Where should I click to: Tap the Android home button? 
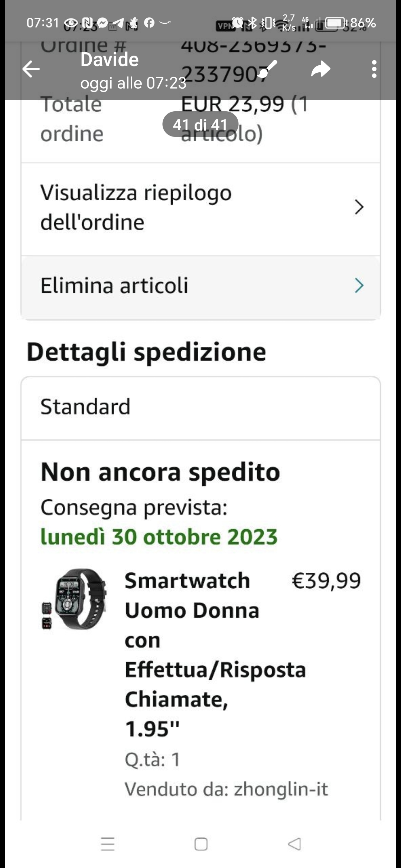pos(201,844)
